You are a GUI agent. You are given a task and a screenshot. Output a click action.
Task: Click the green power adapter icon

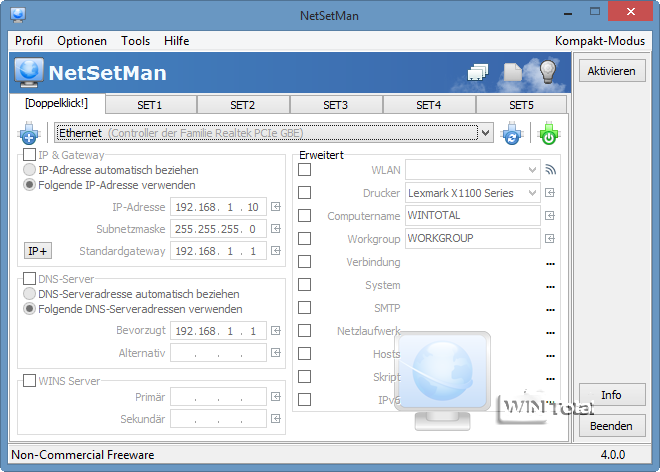[x=548, y=133]
